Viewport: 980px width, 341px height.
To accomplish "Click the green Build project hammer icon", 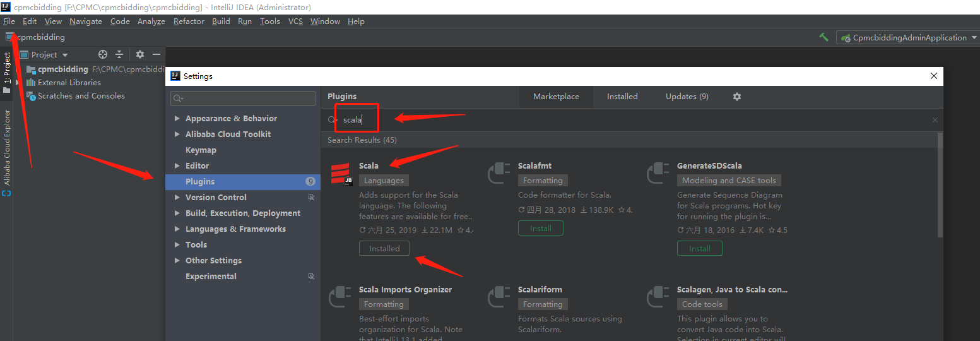I will [x=824, y=37].
